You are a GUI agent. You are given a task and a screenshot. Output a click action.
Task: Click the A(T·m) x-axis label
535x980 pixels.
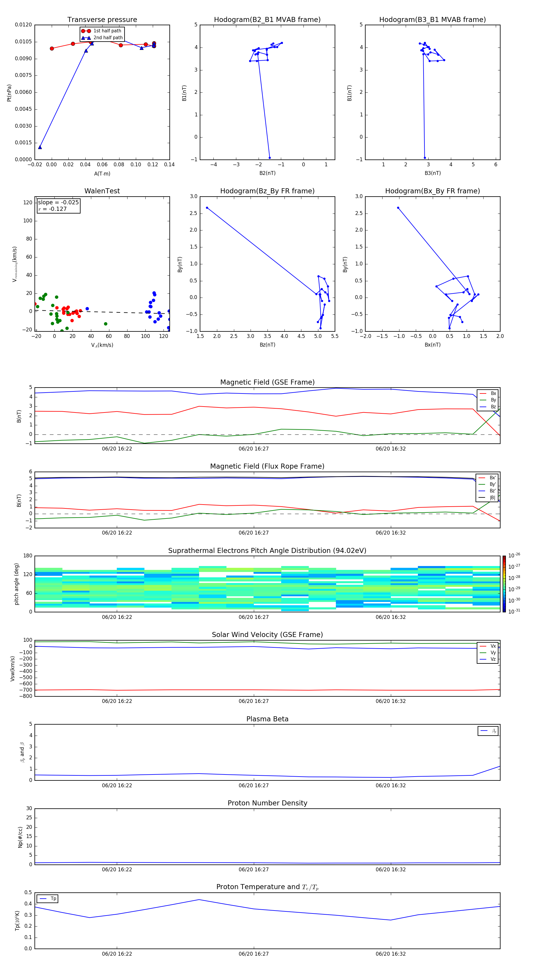click(x=102, y=174)
